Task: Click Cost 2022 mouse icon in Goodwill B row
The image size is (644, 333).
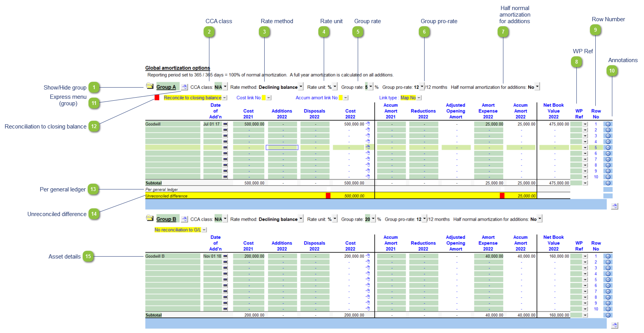Action: pos(368,256)
